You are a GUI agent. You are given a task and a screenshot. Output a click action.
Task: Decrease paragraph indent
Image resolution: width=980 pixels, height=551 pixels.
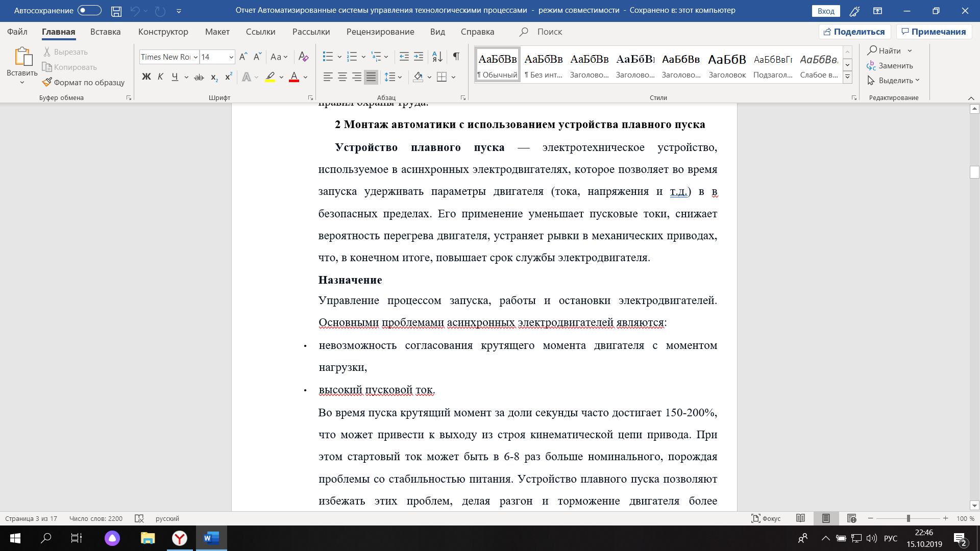[x=404, y=57]
